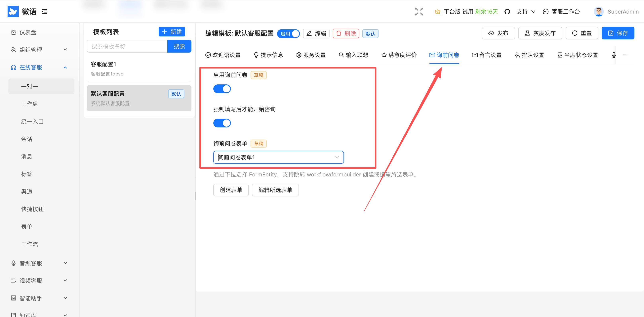Click the 搜索模板名称 input field

pyautogui.click(x=127, y=46)
